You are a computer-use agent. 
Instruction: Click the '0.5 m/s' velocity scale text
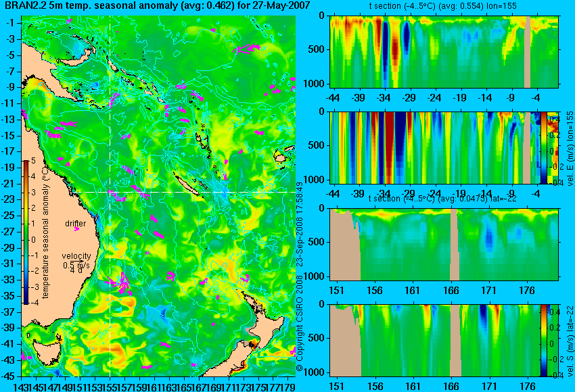click(76, 265)
